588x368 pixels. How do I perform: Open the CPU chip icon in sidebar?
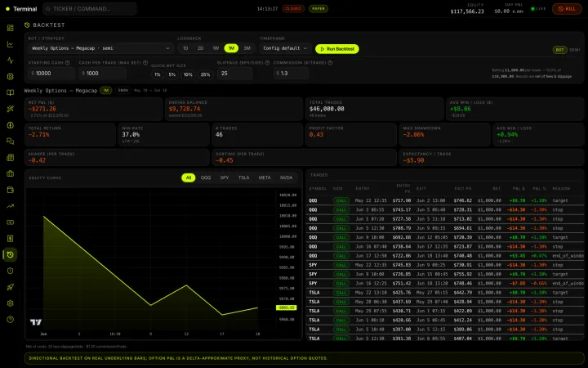[10, 77]
